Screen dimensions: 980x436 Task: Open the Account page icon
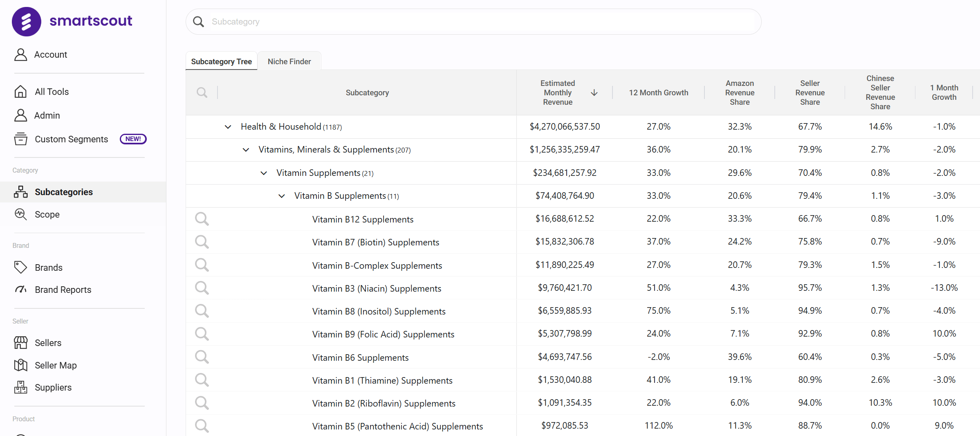point(20,54)
